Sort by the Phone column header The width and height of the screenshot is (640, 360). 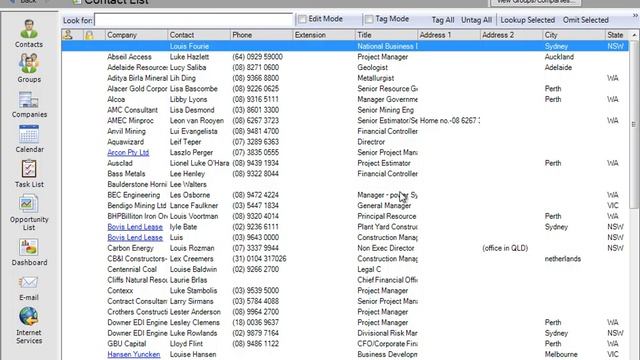pos(261,35)
